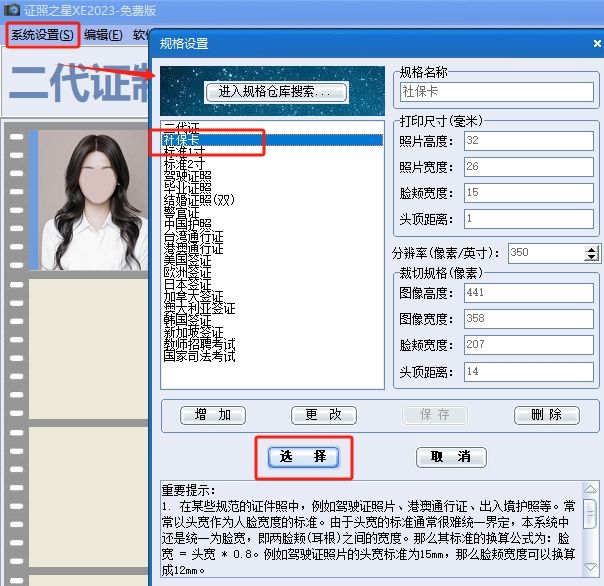
Task: Click the tips scrollbar thumb
Action: coord(590,514)
